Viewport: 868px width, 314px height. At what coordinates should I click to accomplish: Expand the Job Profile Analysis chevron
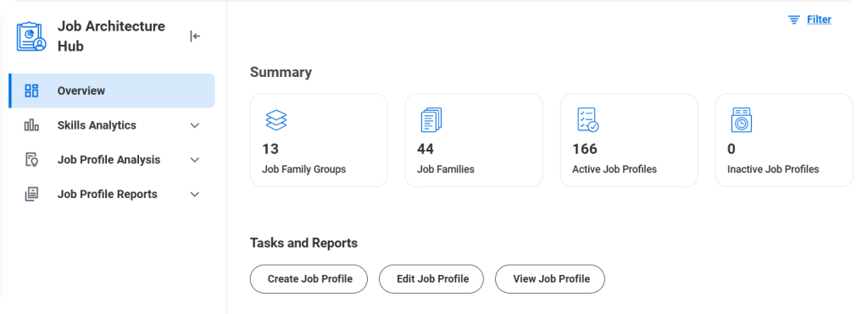195,160
